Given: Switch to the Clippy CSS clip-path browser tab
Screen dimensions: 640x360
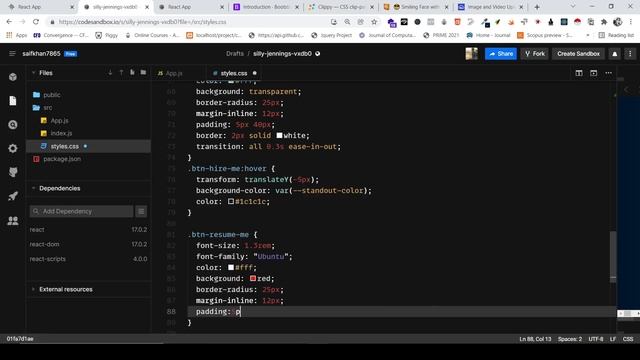Looking at the screenshot, I should (340, 7).
